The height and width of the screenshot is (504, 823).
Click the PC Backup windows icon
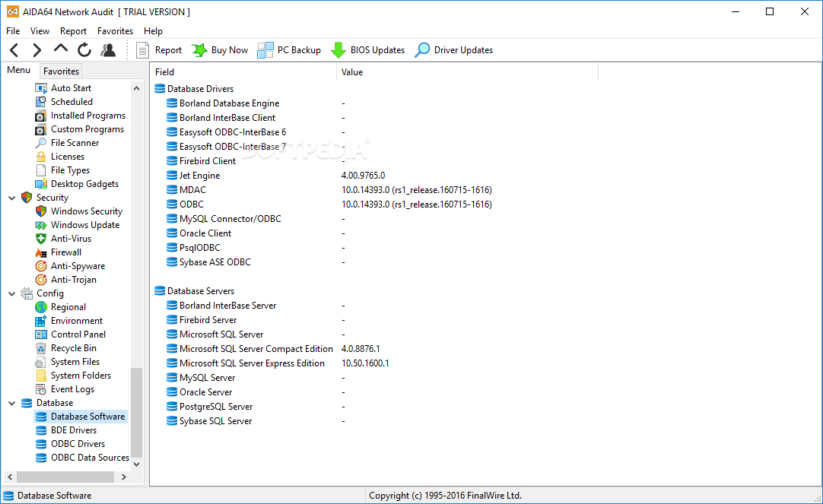pyautogui.click(x=265, y=50)
